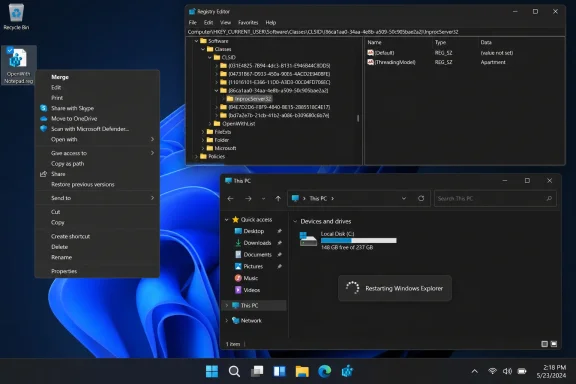Toggle the checkbox on the OpenWith Notepad.reg icon
Image resolution: width=576 pixels, height=384 pixels.
(10, 50)
